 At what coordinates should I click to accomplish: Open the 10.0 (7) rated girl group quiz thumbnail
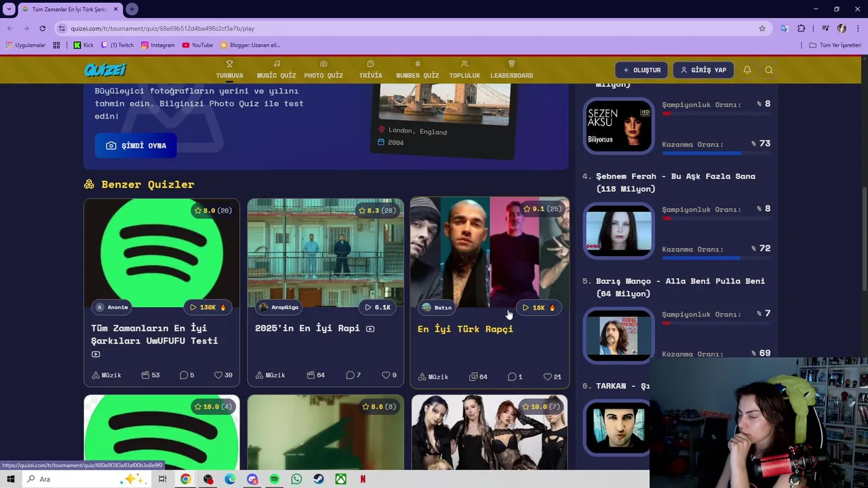[489, 432]
